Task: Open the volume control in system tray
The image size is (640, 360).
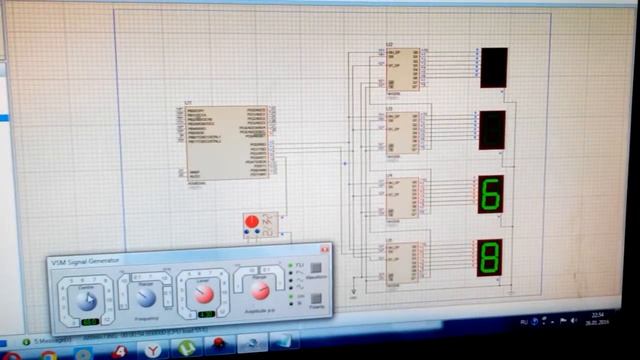Action: [575, 321]
